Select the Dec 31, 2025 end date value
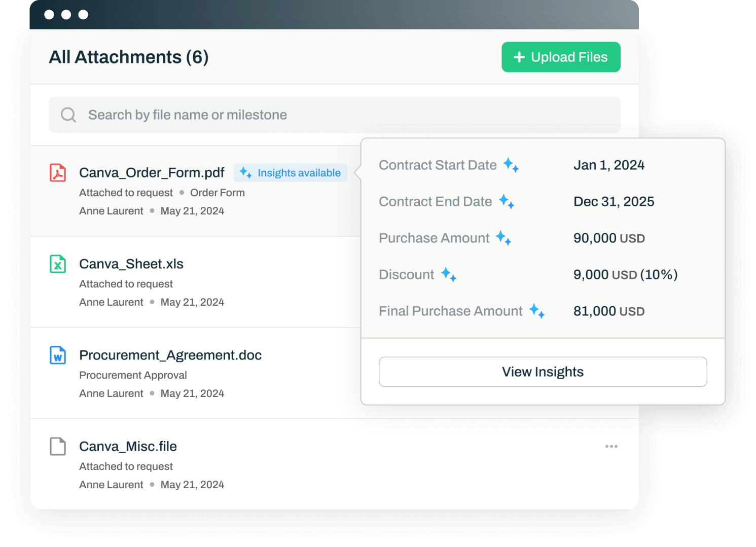The height and width of the screenshot is (547, 756). pyautogui.click(x=614, y=202)
